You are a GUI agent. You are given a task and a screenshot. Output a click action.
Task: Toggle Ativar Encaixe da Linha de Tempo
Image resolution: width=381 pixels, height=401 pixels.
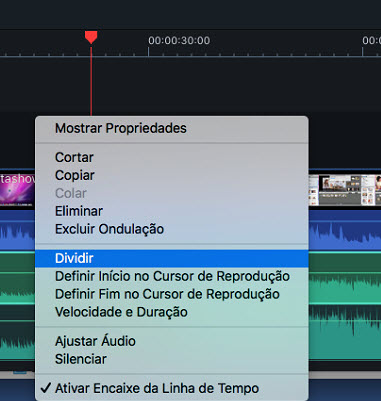tap(172, 388)
